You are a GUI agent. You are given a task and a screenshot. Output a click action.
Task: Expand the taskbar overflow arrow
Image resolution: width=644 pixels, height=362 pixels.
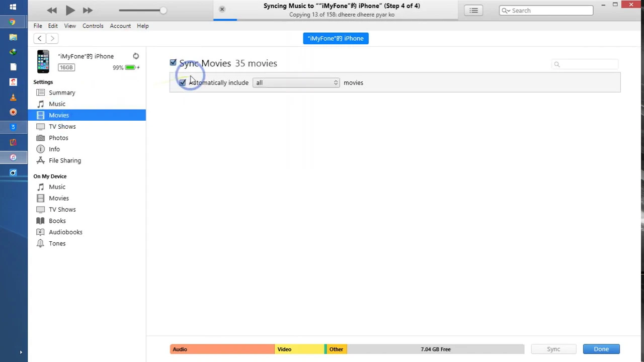coord(21,352)
